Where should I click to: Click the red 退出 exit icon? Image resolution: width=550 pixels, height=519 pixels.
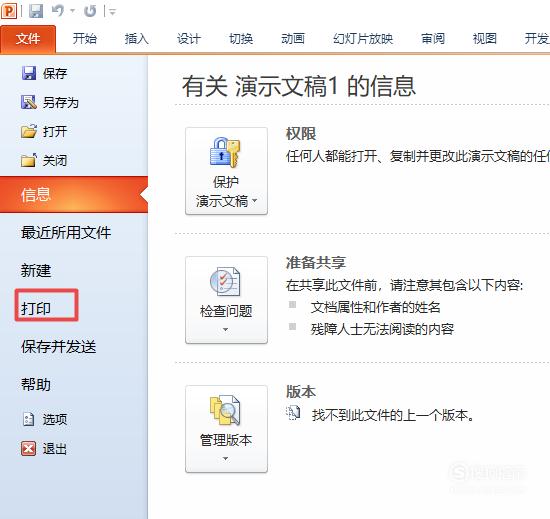[x=28, y=448]
